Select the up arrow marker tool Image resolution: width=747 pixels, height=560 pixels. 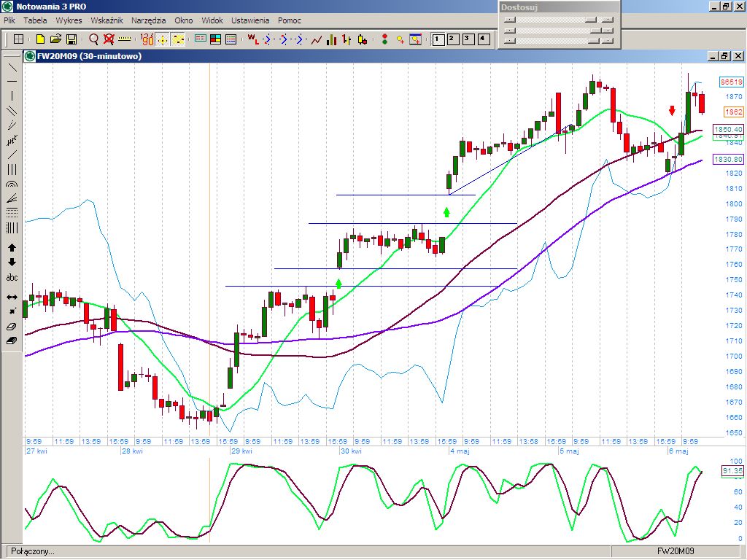12,248
